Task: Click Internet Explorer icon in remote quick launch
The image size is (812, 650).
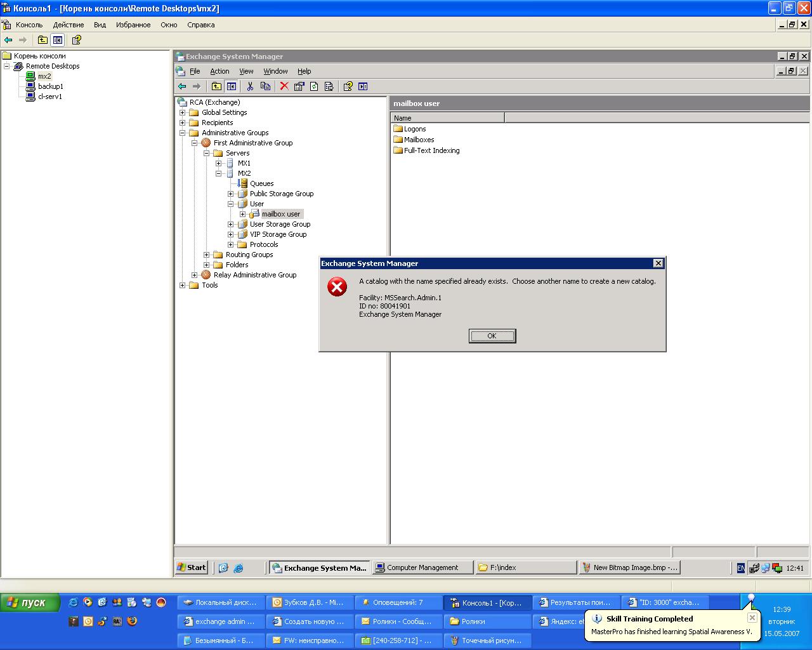Action: pos(239,568)
